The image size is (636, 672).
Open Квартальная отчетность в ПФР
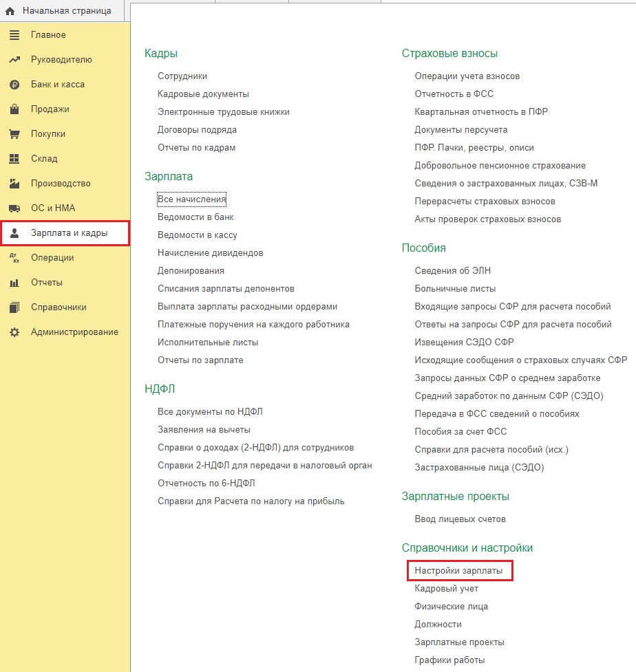[x=481, y=112]
